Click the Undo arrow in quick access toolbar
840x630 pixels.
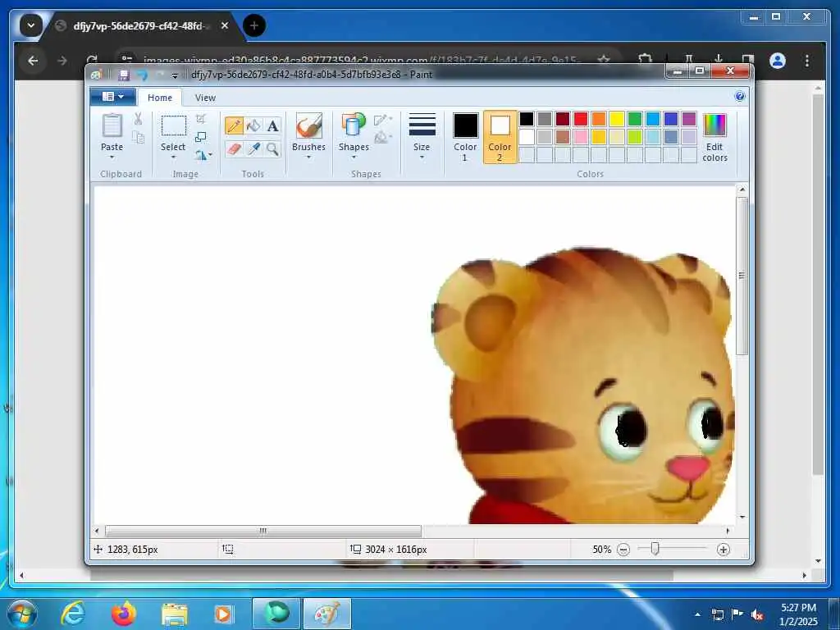coord(142,75)
